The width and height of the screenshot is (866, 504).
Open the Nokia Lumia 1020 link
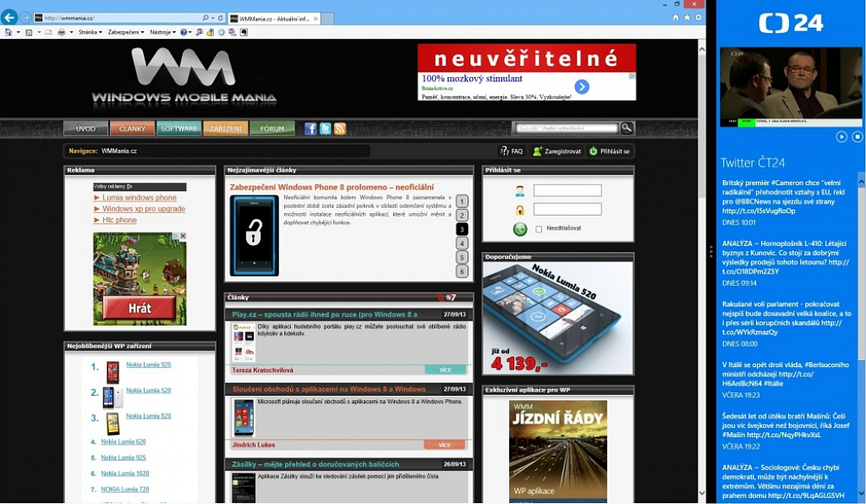point(125,474)
